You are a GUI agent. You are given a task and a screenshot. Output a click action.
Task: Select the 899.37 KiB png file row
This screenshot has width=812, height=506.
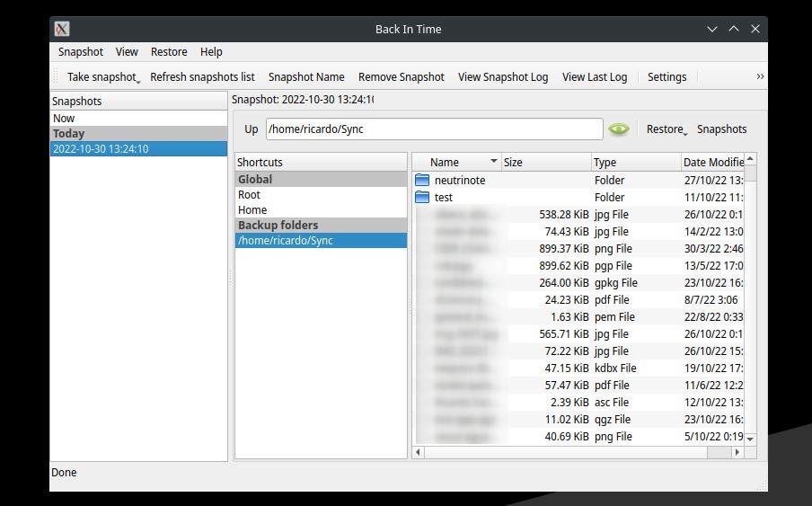click(578, 249)
